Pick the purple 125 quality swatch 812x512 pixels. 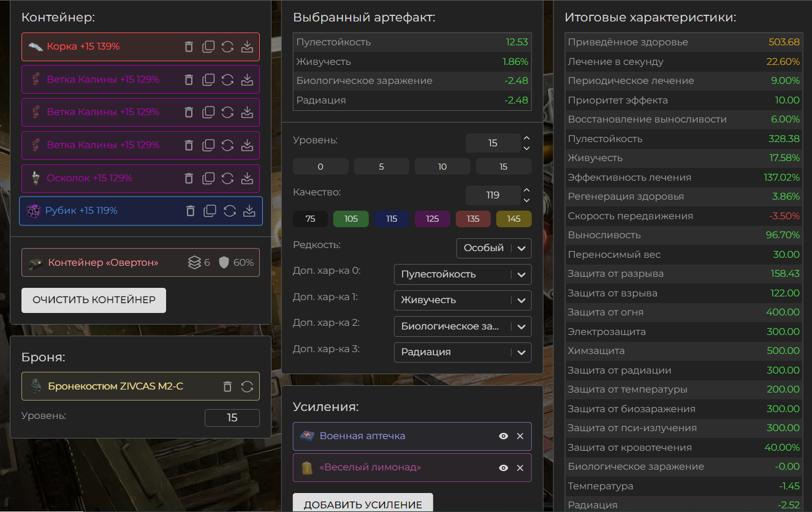coord(432,219)
